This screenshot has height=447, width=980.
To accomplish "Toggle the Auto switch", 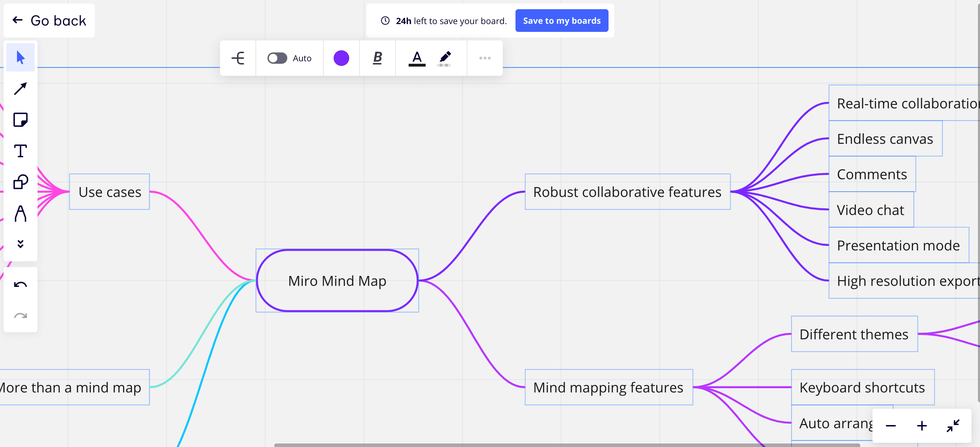I will coord(277,58).
